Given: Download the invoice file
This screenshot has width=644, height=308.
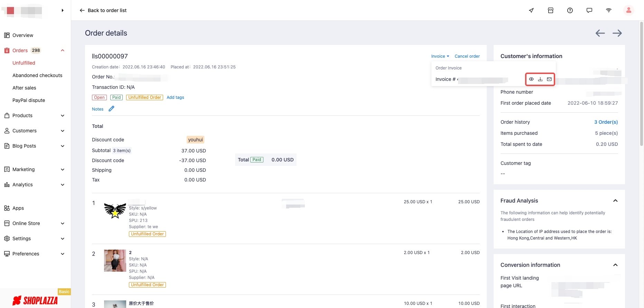Looking at the screenshot, I should click(x=540, y=79).
